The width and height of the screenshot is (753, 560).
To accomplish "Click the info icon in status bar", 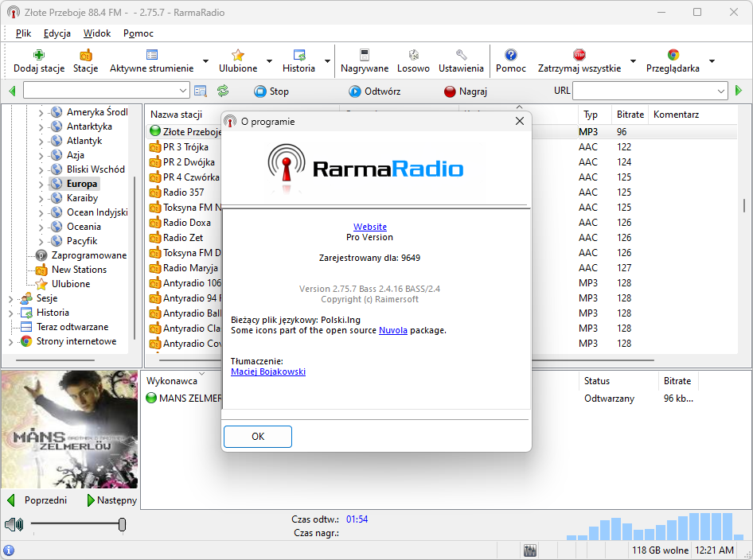I will click(x=9, y=550).
